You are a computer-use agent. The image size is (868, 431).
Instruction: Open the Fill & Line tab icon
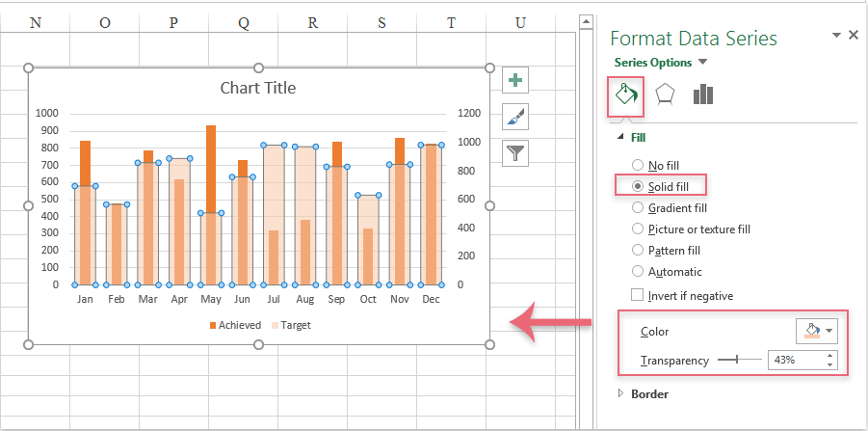(625, 94)
